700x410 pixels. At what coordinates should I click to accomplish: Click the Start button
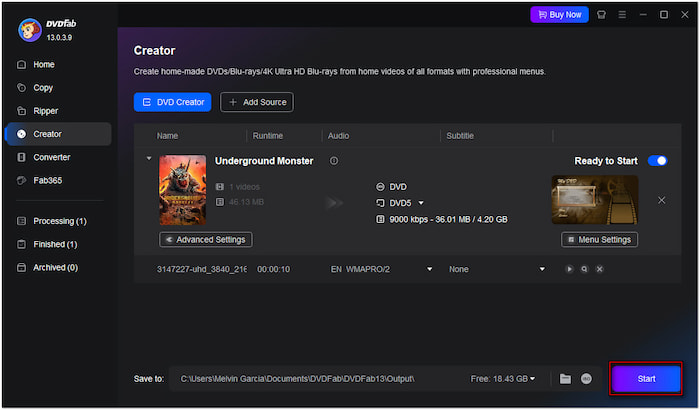(x=646, y=379)
